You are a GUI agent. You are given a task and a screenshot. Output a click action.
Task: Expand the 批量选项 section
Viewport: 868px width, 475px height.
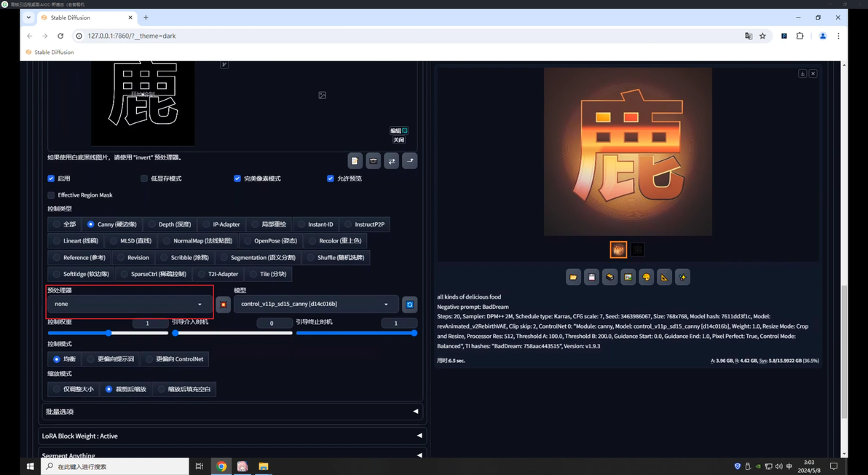tap(231, 412)
